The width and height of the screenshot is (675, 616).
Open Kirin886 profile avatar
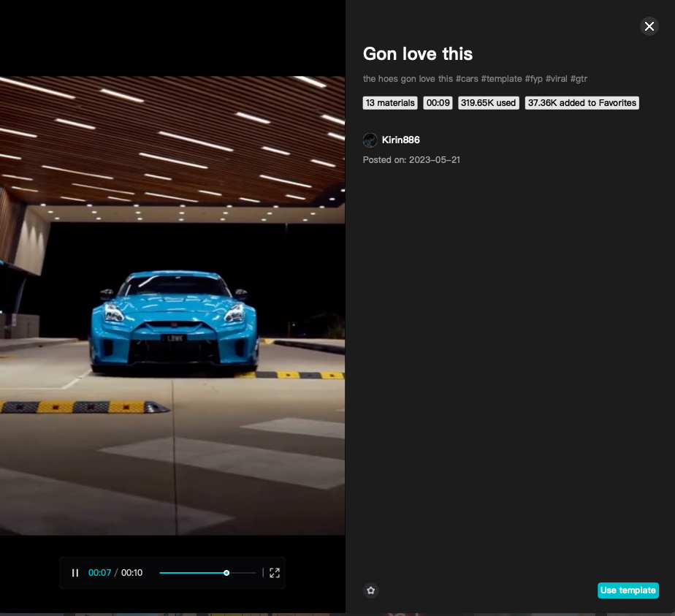(x=370, y=140)
